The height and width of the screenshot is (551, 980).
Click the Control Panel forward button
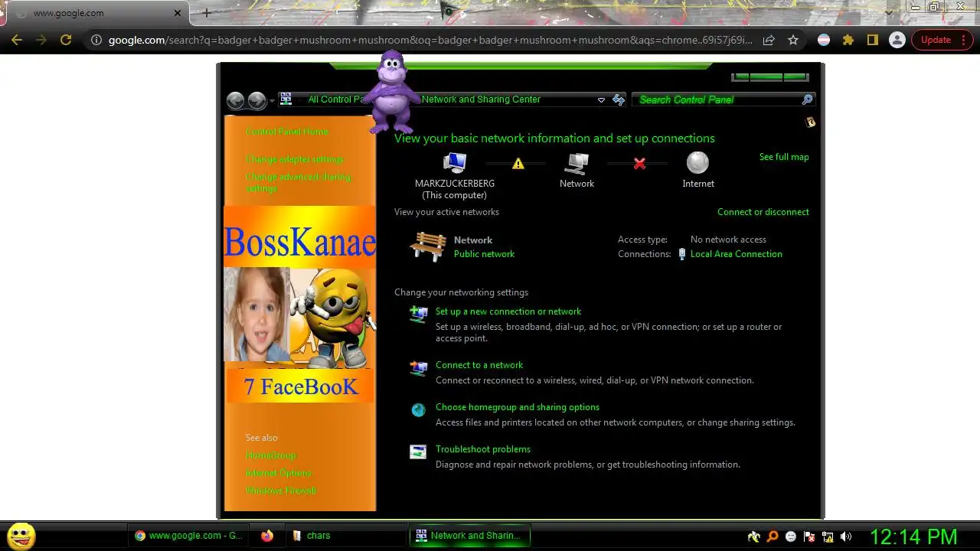tap(256, 100)
